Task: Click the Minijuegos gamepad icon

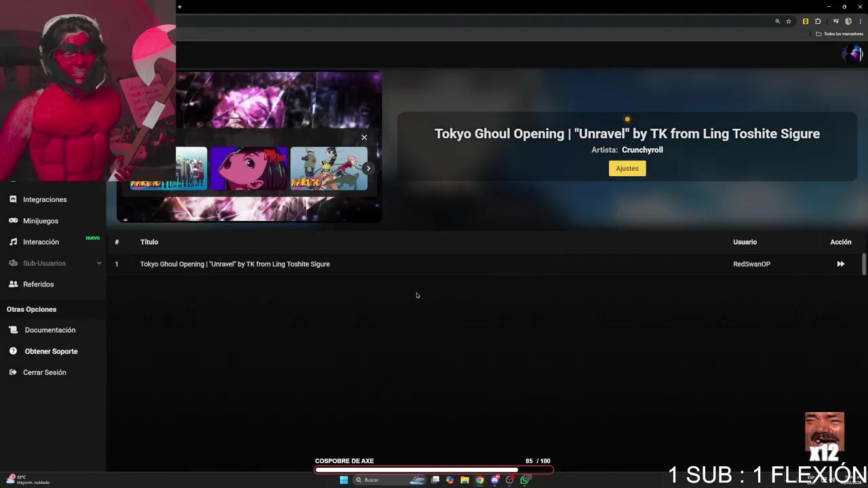Action: pos(14,221)
